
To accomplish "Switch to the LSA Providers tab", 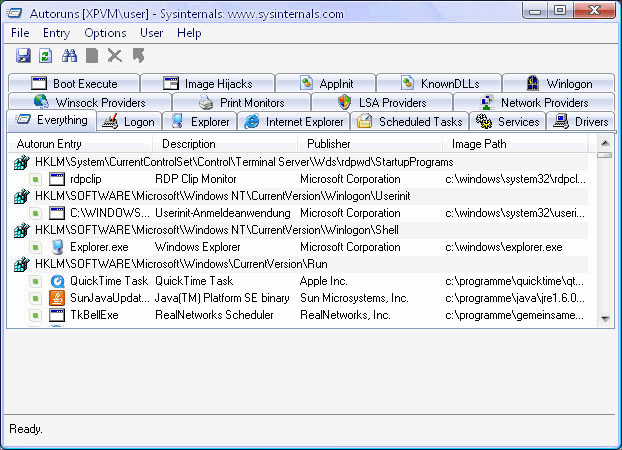I will tap(382, 102).
